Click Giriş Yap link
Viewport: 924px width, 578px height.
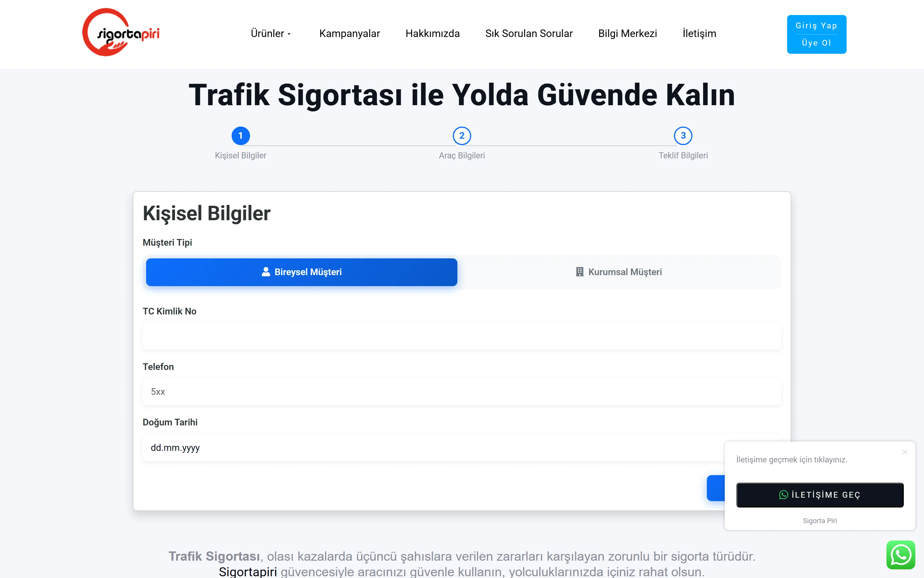pos(816,26)
